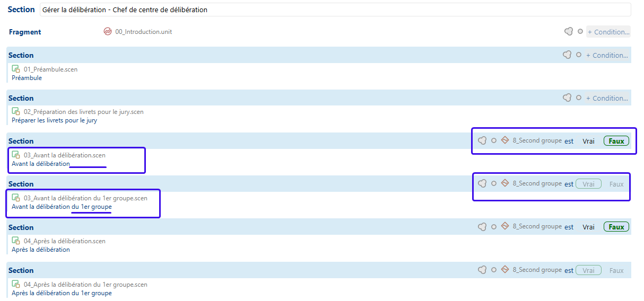
Task: Open the 04_Après la délibération du 1er groupe.scen item
Action: (85, 285)
